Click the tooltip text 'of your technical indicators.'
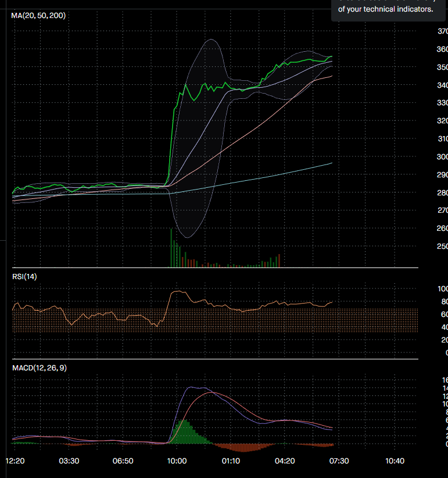The height and width of the screenshot is (478, 448). coord(386,9)
